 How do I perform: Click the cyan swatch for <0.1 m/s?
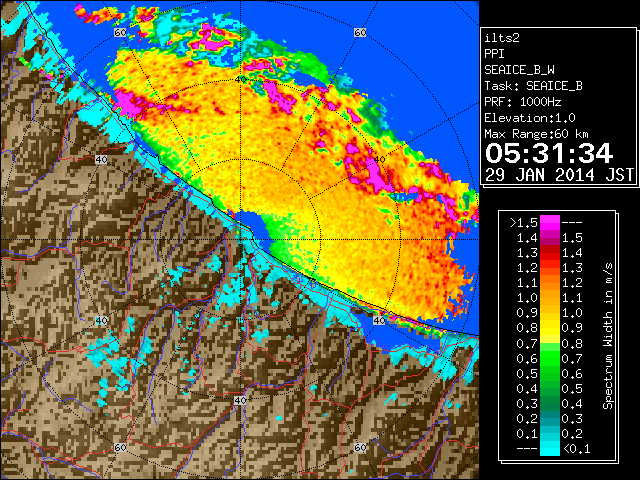[549, 448]
